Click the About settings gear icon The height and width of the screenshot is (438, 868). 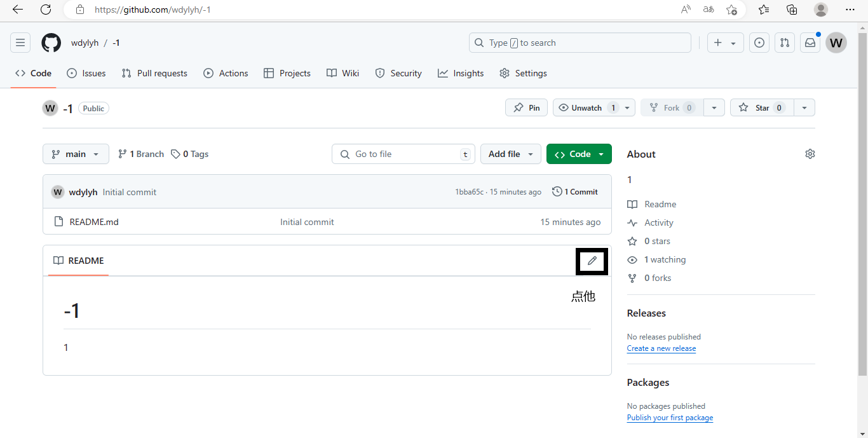[x=810, y=154]
